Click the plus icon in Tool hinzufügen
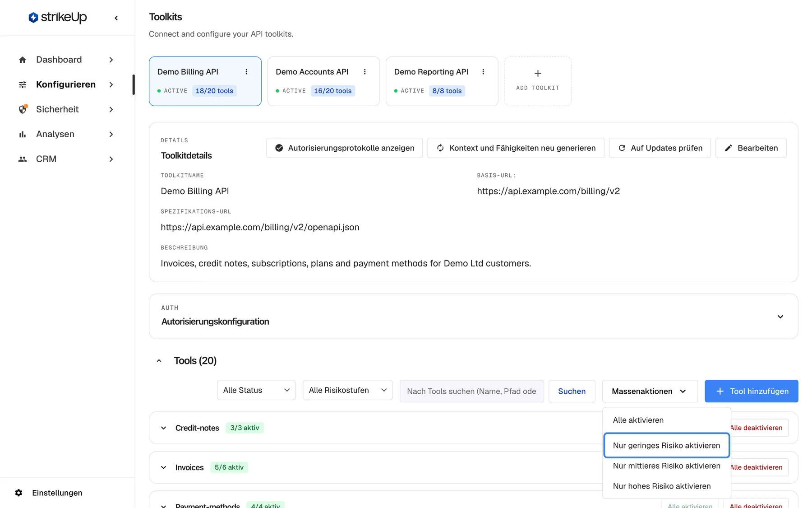The width and height of the screenshot is (812, 508). [x=720, y=391]
